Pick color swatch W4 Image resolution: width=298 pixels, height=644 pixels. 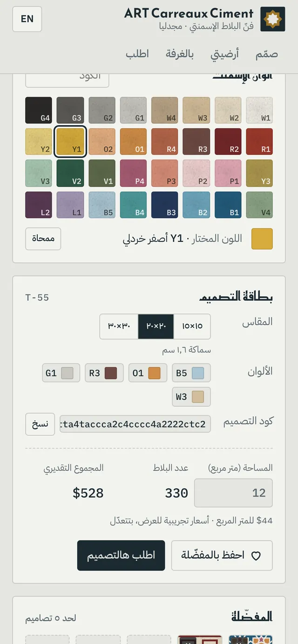165,110
